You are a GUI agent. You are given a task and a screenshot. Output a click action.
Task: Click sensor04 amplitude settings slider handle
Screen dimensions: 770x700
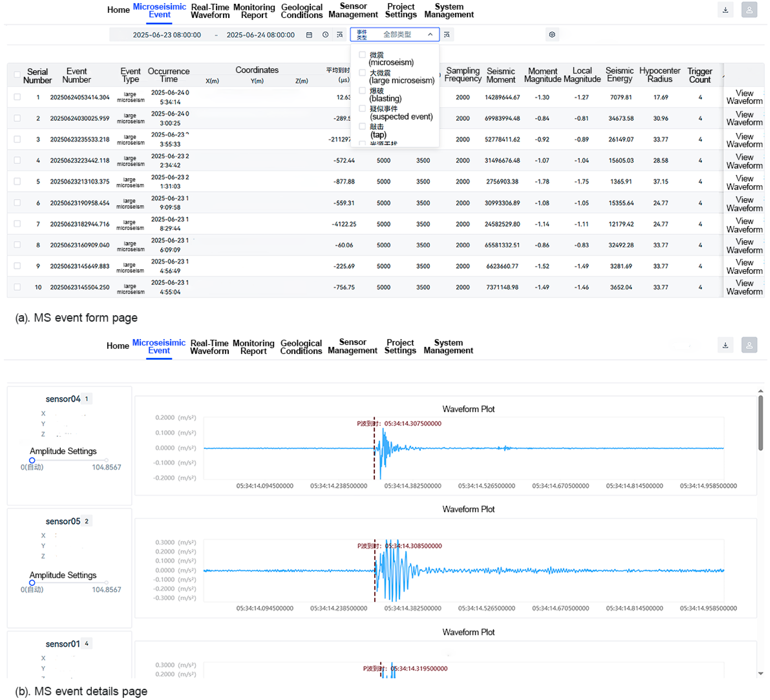coord(32,461)
